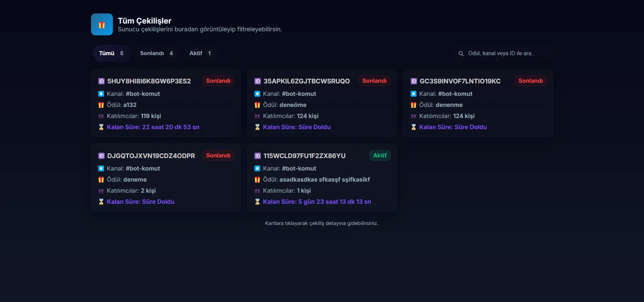Image resolution: width=644 pixels, height=302 pixels.
Task: Click the Sonlandı badge on the DJGQTOJXVN19CDZ4ODPR card
Action: [218, 155]
